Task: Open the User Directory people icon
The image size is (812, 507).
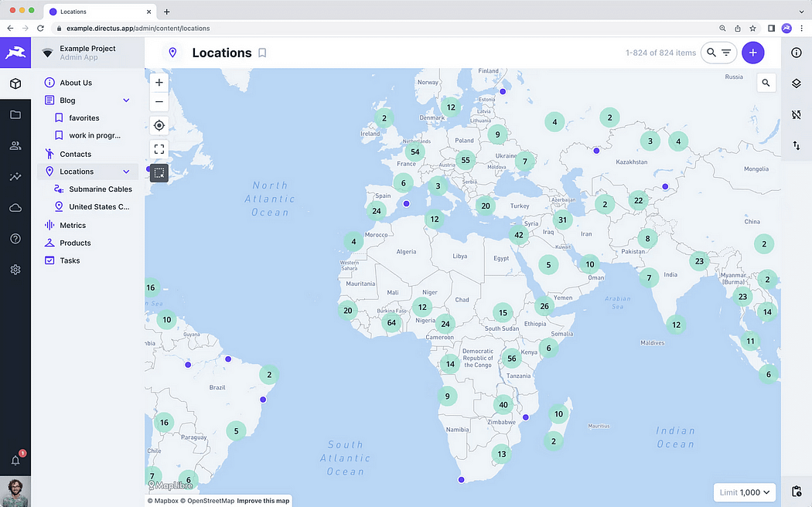Action: (x=15, y=145)
